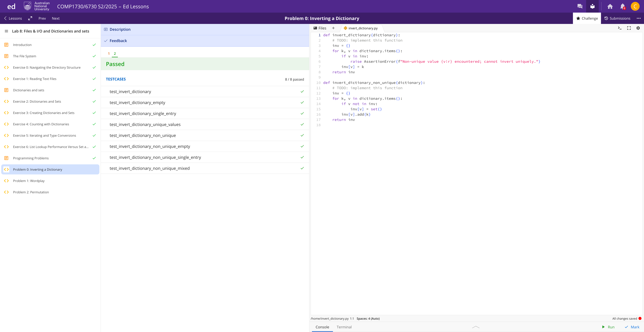Screen dimensions: 644x332
Task: Run the code
Action: (608, 327)
